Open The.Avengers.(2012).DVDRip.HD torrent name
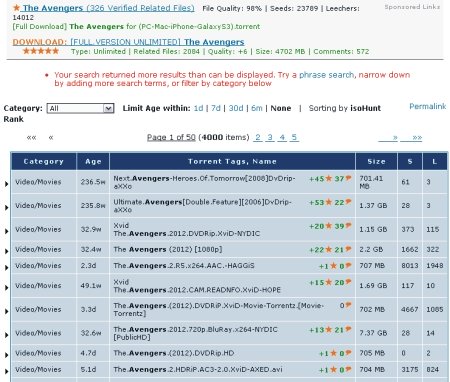This screenshot has height=382, width=450. (x=174, y=353)
